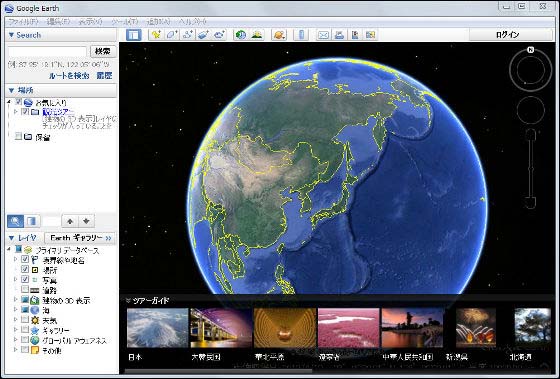Toggle the sidebar visibility toolbar button
Viewport: 560px width, 379px height.
pyautogui.click(x=134, y=35)
